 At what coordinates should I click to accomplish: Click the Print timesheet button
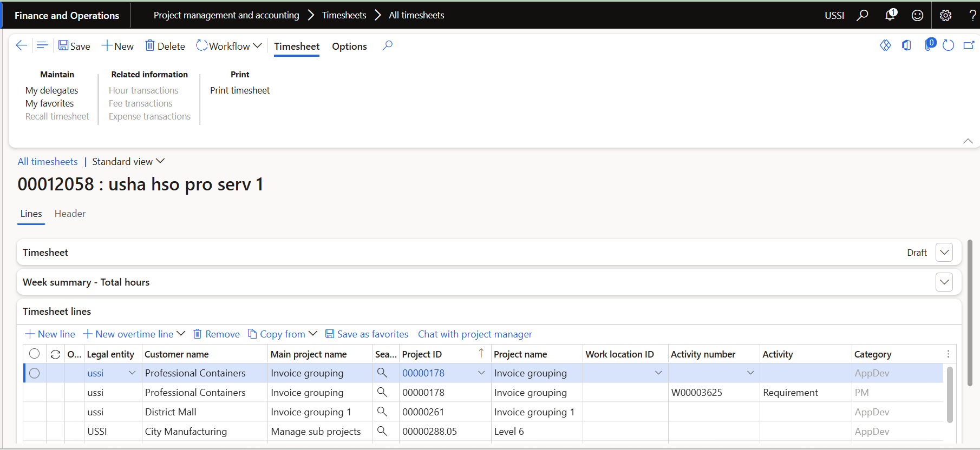[240, 90]
